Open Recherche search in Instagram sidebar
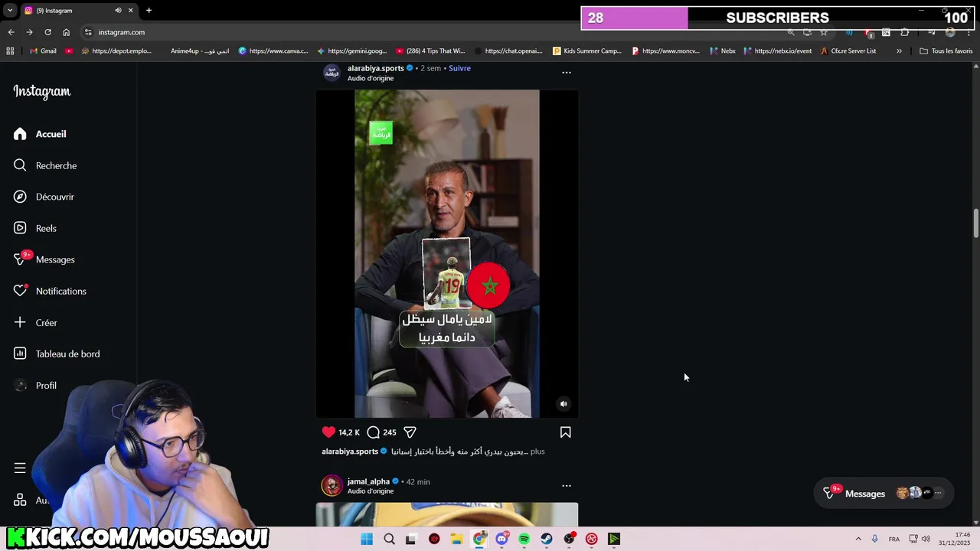This screenshot has width=980, height=551. tap(45, 165)
